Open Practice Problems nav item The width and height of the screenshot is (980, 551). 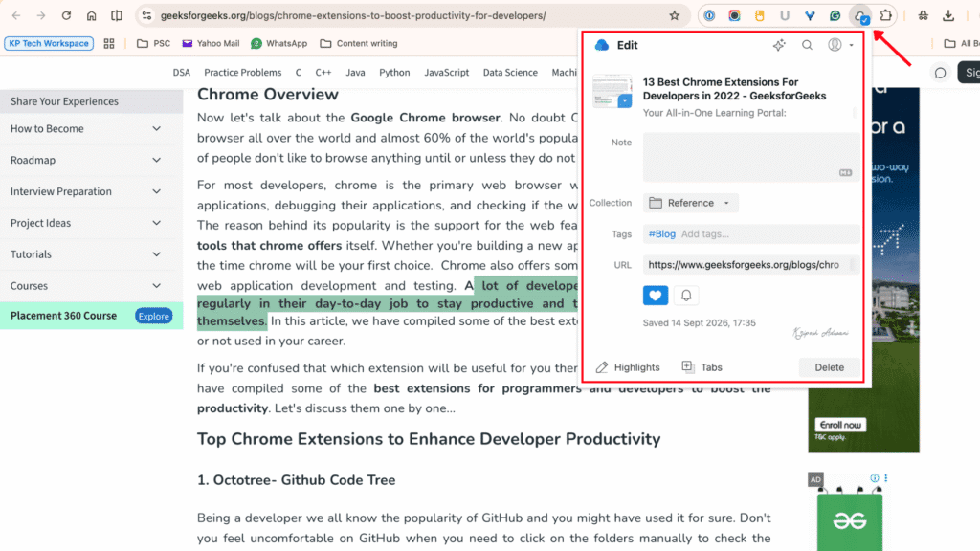242,73
